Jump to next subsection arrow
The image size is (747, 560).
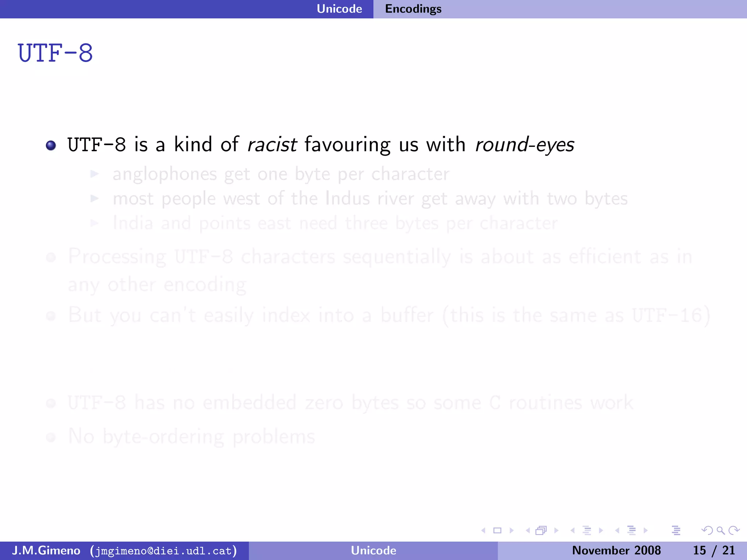pos(601,530)
